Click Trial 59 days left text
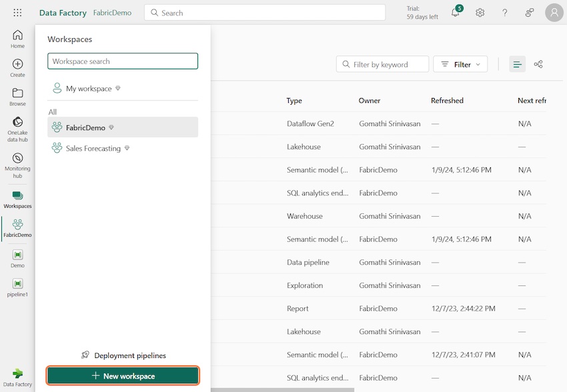 (x=422, y=13)
